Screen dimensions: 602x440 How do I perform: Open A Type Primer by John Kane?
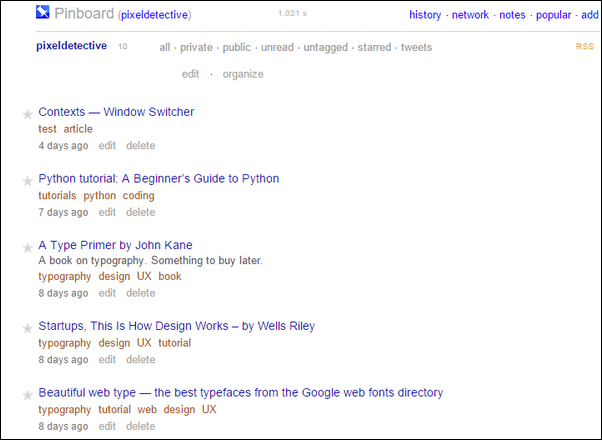click(116, 245)
